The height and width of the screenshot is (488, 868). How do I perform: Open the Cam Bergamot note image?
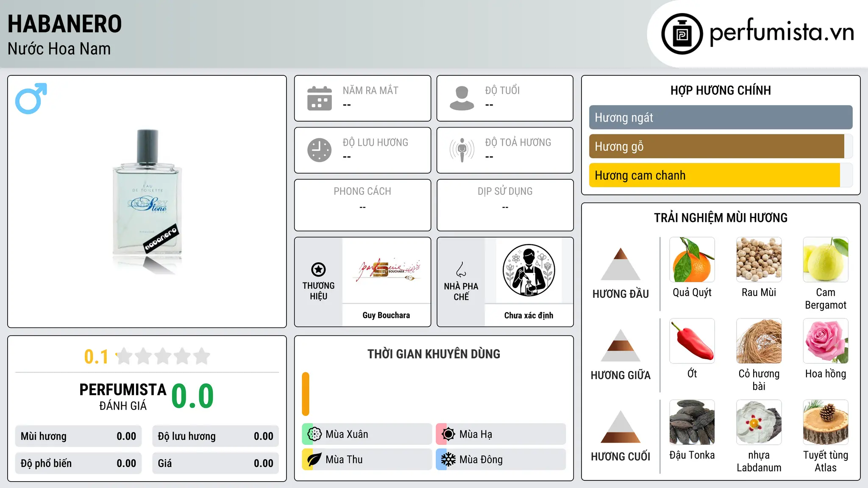pyautogui.click(x=826, y=260)
